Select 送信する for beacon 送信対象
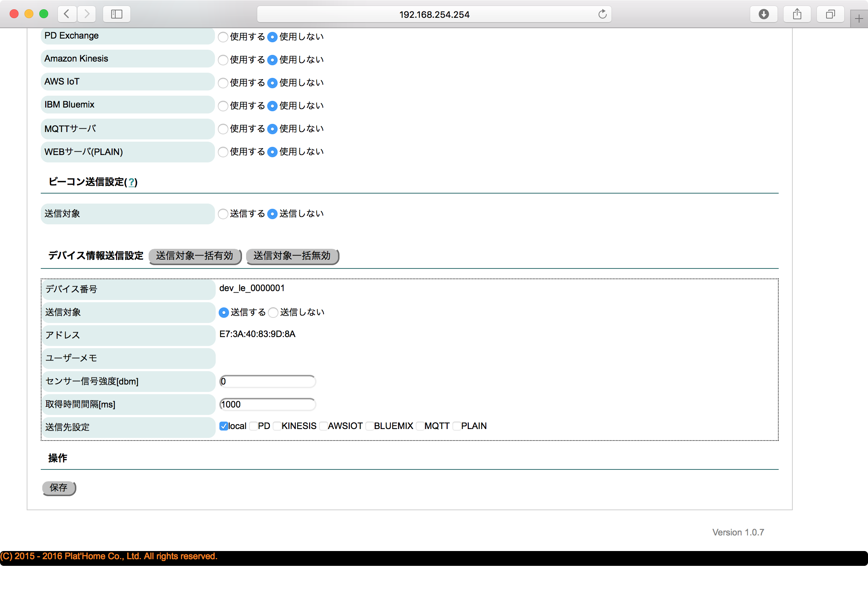868x597 pixels. point(223,214)
